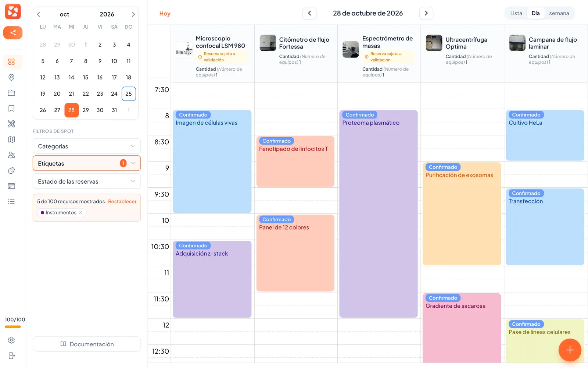Image resolution: width=588 pixels, height=368 pixels.
Task: Remove the Instrumentos filter tag
Action: (80, 213)
